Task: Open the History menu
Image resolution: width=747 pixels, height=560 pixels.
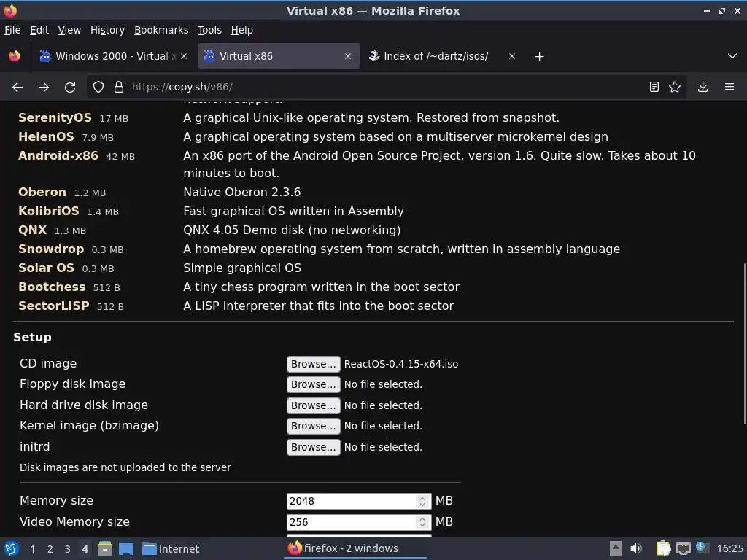Action: click(108, 30)
